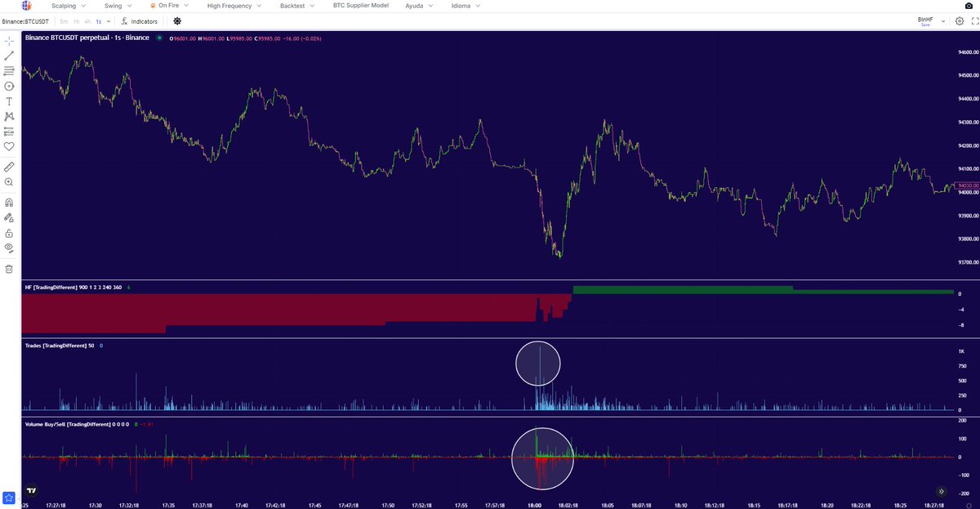Open the Ayuda dropdown menu
This screenshot has width=980, height=509.
pyautogui.click(x=421, y=6)
